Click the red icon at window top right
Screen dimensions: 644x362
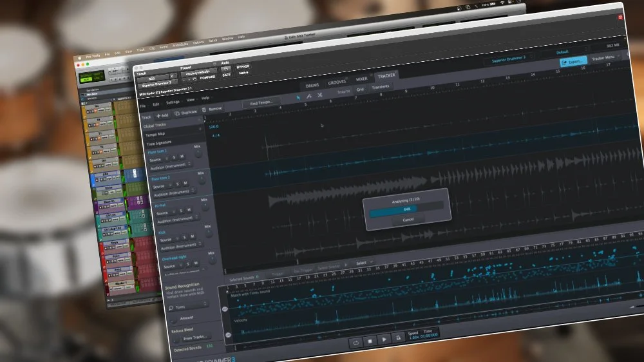(620, 17)
